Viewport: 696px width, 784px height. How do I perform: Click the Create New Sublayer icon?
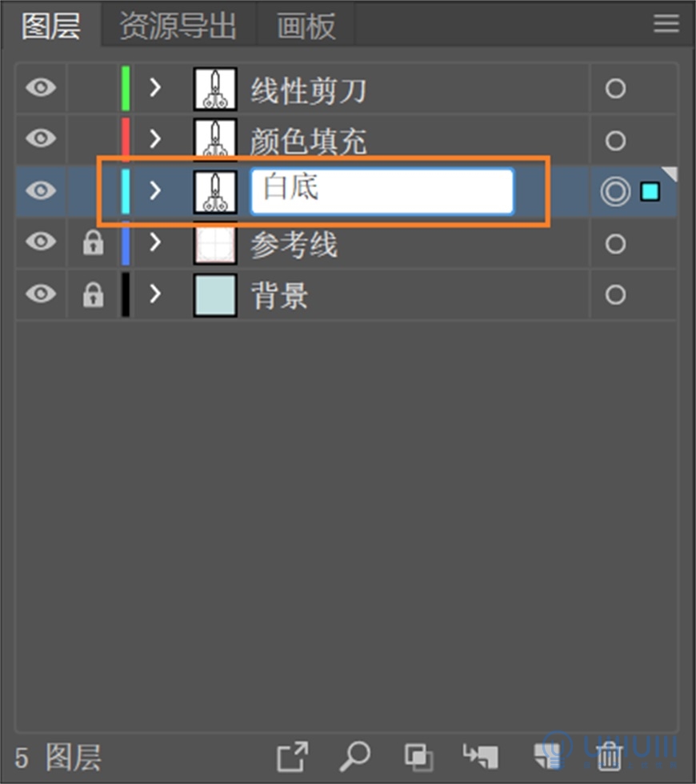pos(480,754)
